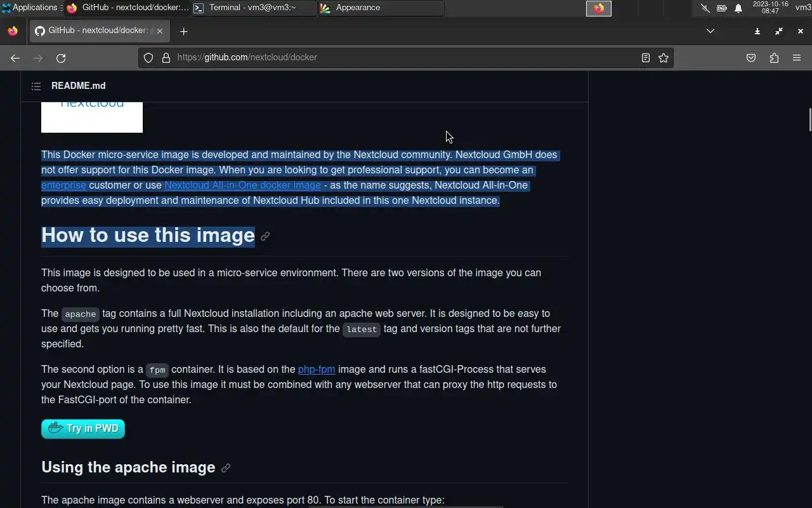The width and height of the screenshot is (812, 508).
Task: Open Firefox hamburger application menu
Action: [797, 58]
